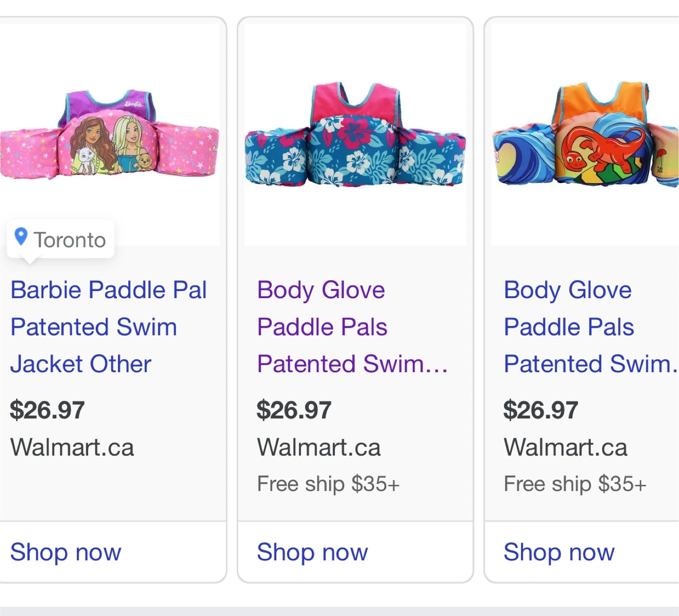Click Walmart.ca seller under Barbie Paddle Pal

click(72, 447)
